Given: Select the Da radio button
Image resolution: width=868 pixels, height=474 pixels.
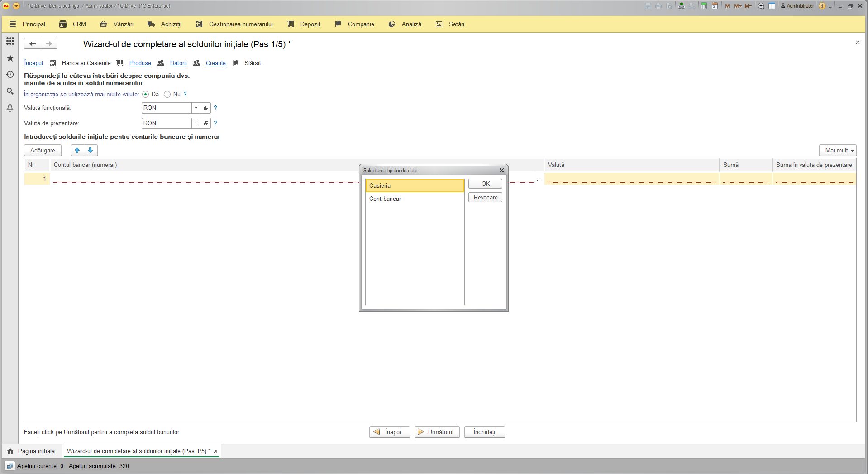Looking at the screenshot, I should coord(145,95).
